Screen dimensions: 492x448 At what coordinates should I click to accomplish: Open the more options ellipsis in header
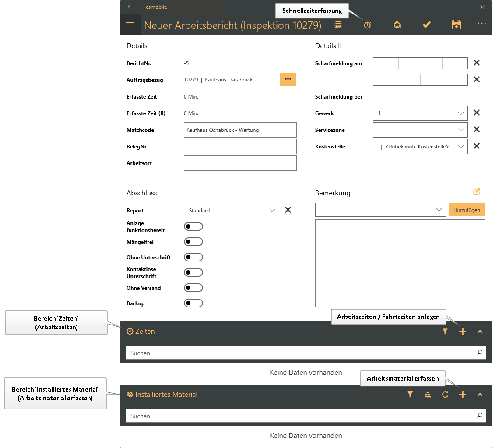tap(481, 23)
